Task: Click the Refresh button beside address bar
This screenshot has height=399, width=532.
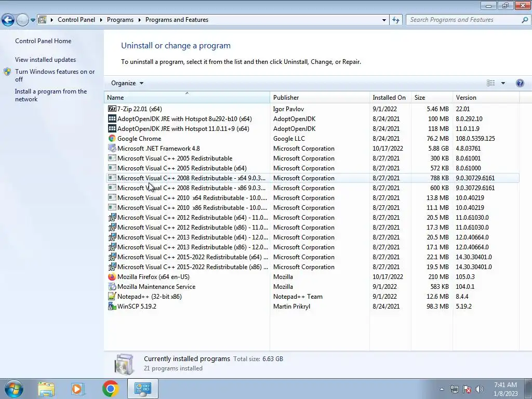Action: coord(395,20)
